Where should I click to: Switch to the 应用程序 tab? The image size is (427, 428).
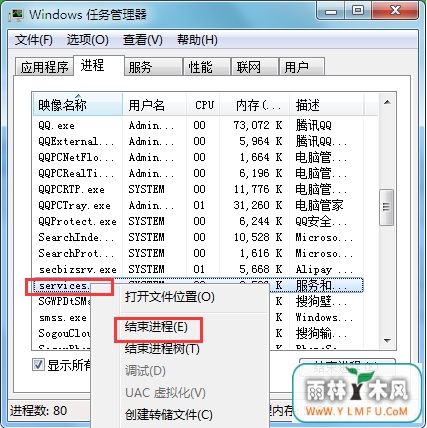44,67
